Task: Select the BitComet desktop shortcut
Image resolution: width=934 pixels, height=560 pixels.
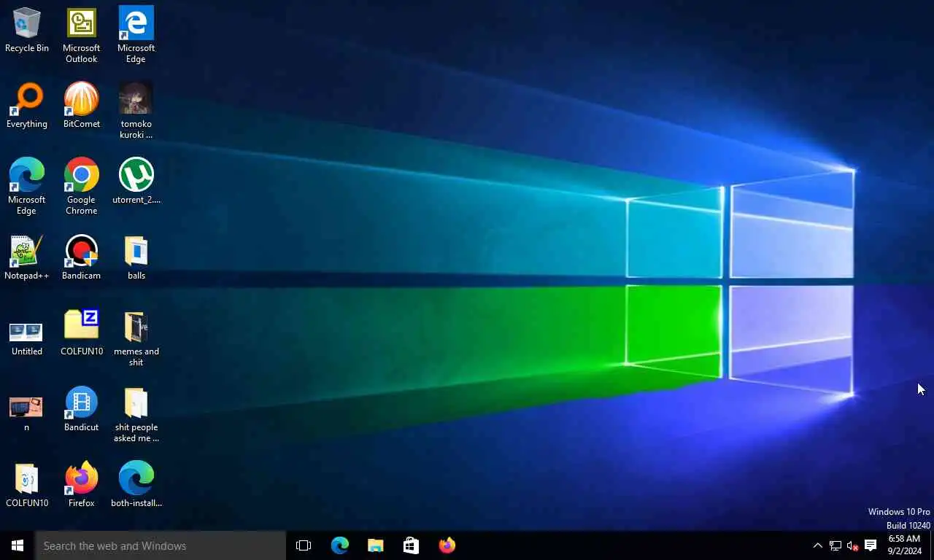Action: pyautogui.click(x=81, y=106)
